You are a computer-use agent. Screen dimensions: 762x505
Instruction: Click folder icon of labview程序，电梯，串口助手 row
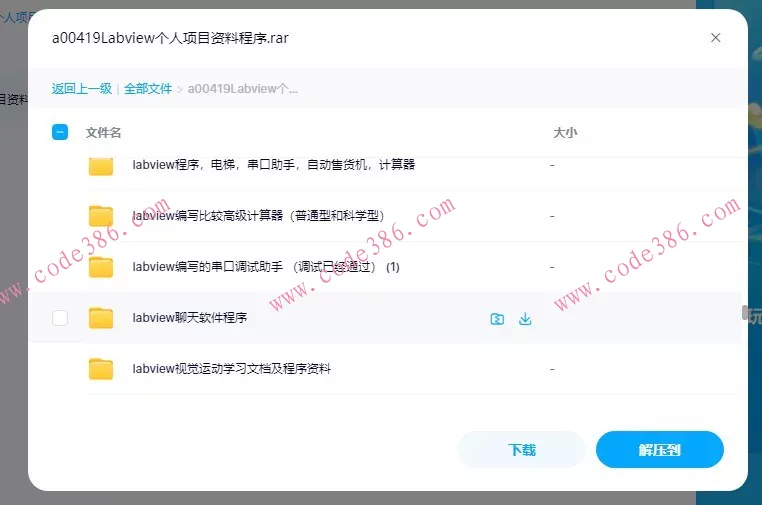[101, 166]
